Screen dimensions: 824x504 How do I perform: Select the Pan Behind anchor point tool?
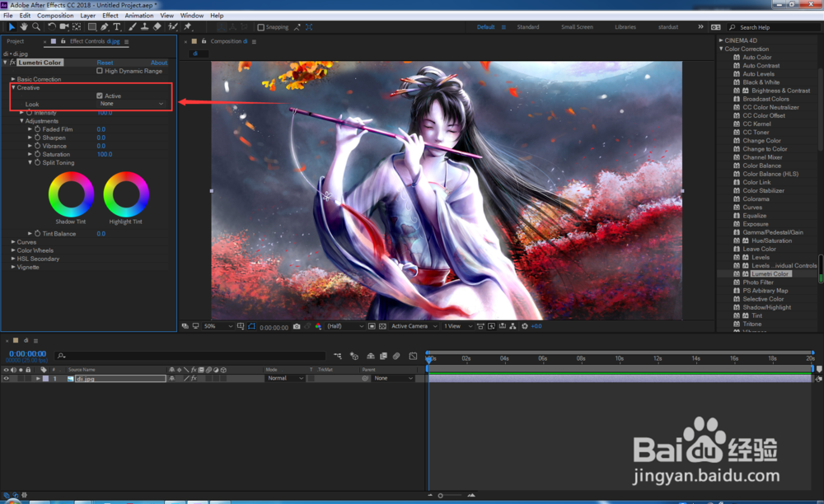click(77, 27)
